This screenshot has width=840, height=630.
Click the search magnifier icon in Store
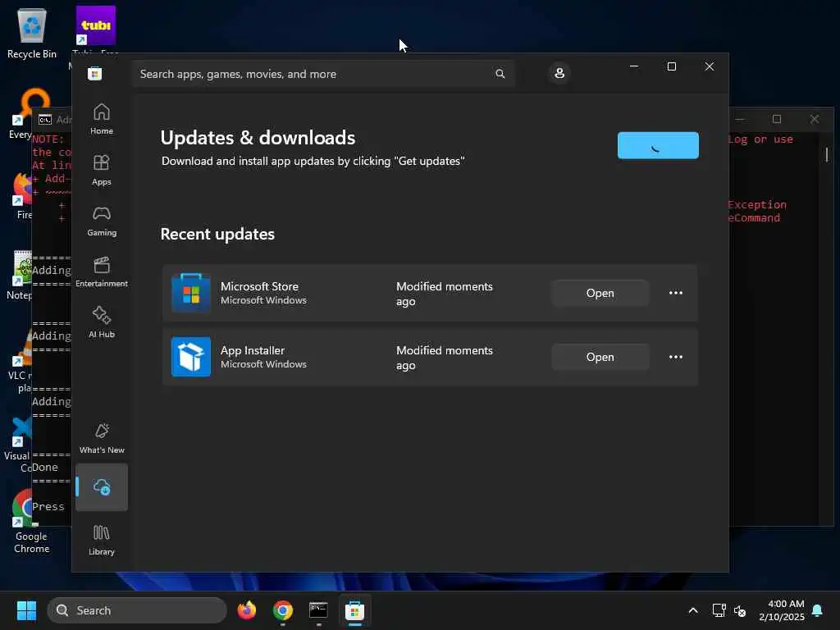(x=500, y=74)
